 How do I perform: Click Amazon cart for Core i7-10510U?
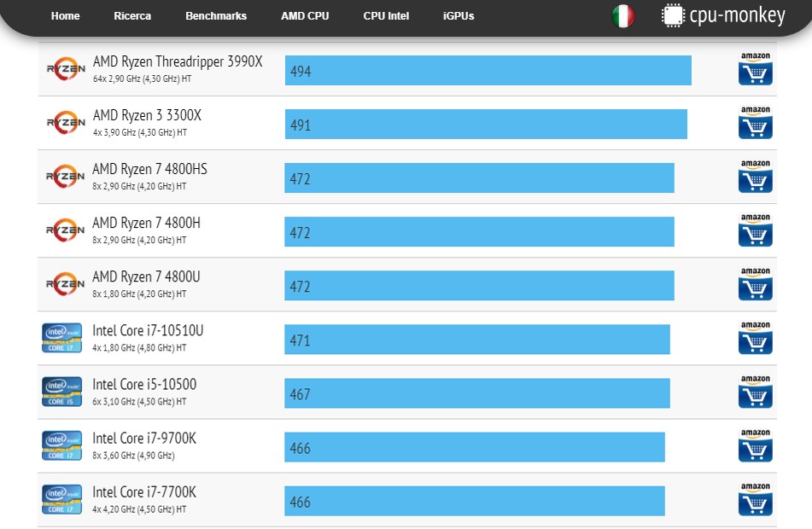[756, 338]
